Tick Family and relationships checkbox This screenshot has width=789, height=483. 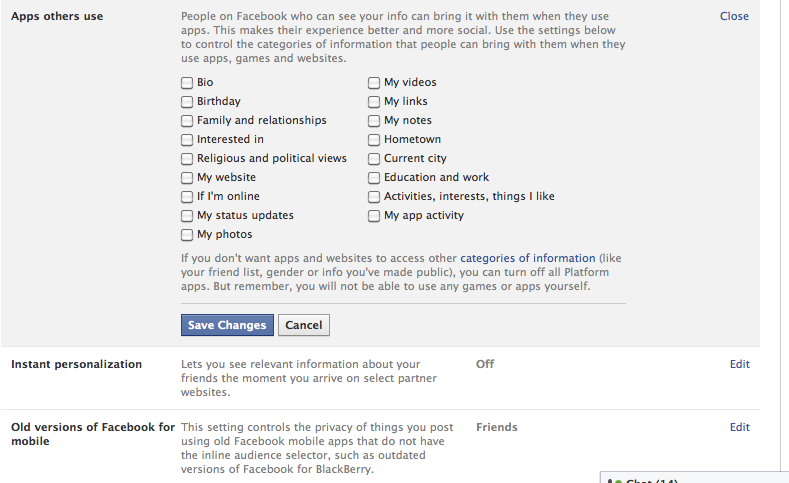[187, 121]
